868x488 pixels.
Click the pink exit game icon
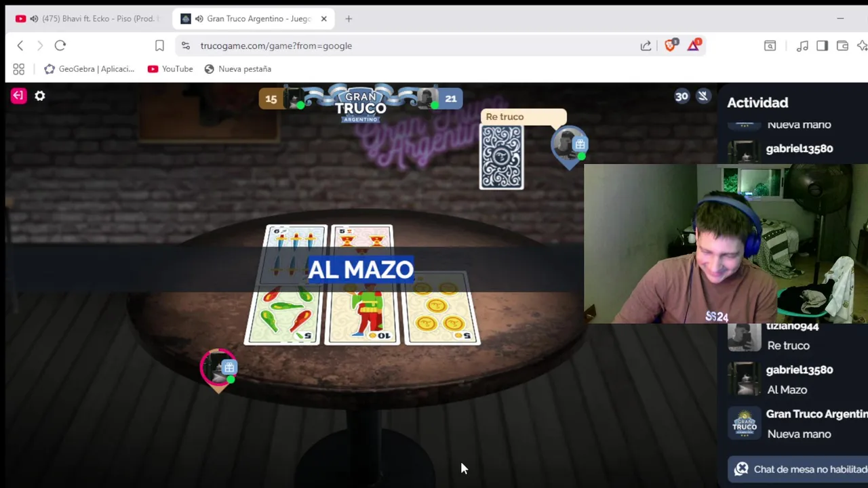18,96
